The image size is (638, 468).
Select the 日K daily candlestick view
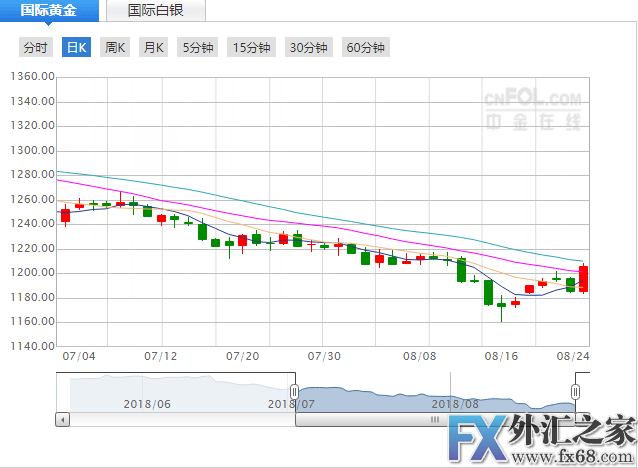[x=76, y=47]
